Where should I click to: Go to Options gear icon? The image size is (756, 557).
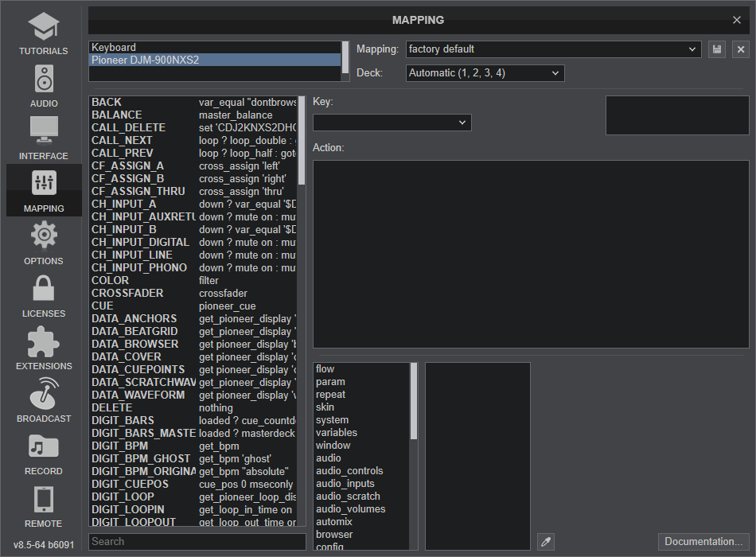(44, 243)
